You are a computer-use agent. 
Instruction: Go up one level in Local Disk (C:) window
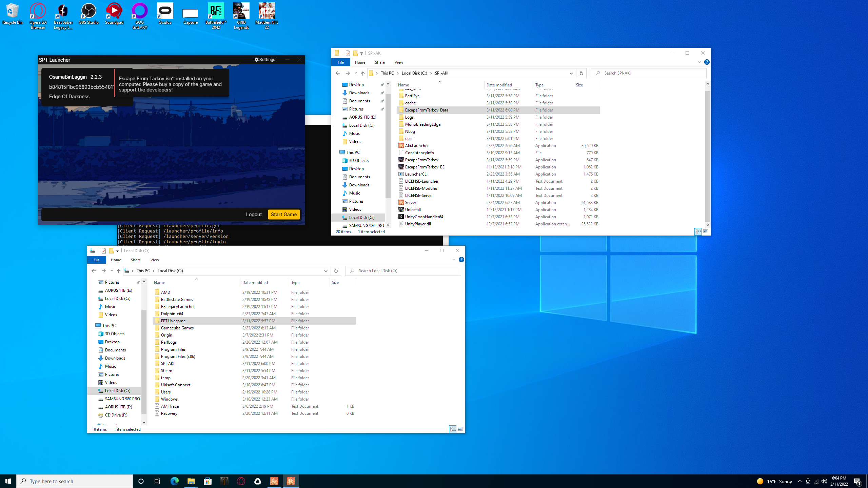[119, 271]
